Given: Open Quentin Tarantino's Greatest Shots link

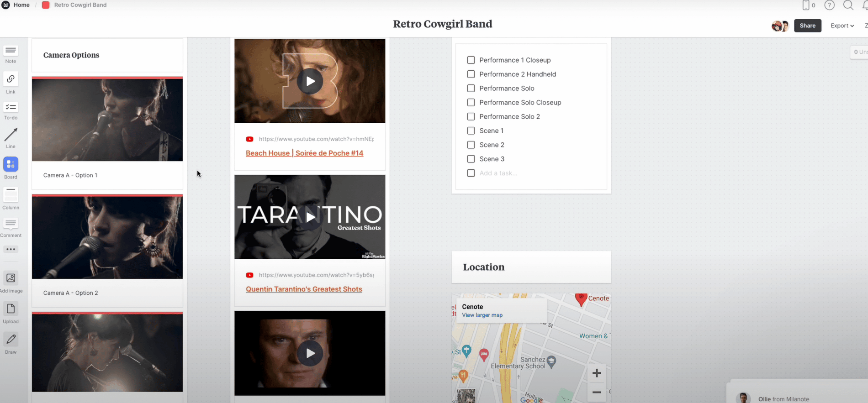Looking at the screenshot, I should point(304,289).
